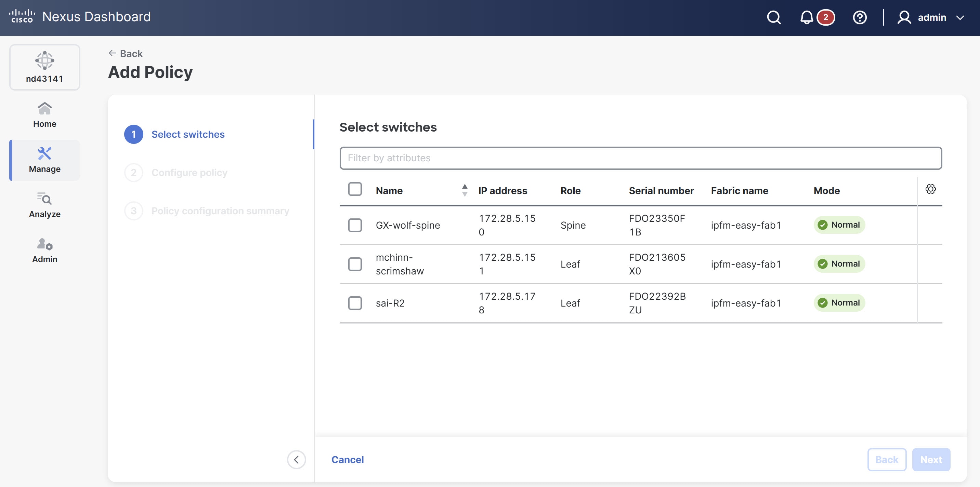Click the Next button
The width and height of the screenshot is (980, 487).
click(x=931, y=460)
